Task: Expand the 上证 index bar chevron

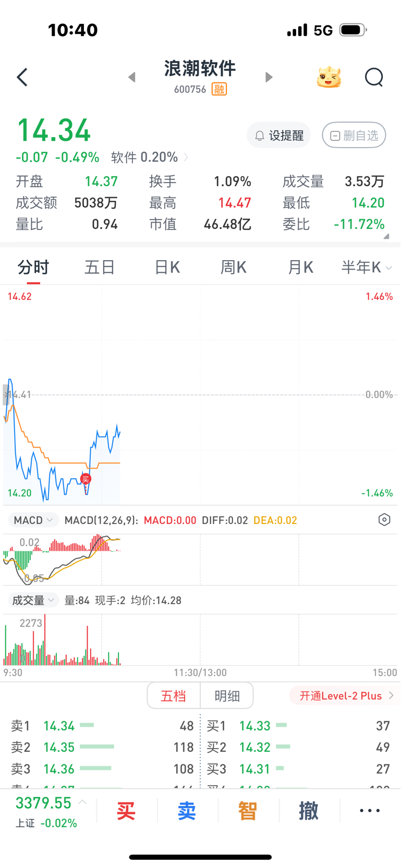Action: tap(82, 802)
